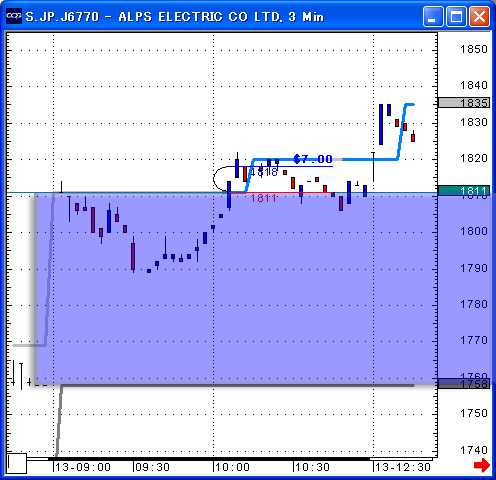Image resolution: width=496 pixels, height=480 pixels.
Task: Click the 1790 price scale label
Action: point(474,268)
